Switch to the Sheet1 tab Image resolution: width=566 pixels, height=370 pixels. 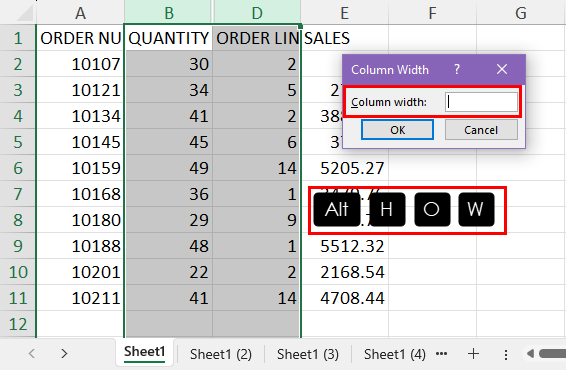[x=145, y=352]
